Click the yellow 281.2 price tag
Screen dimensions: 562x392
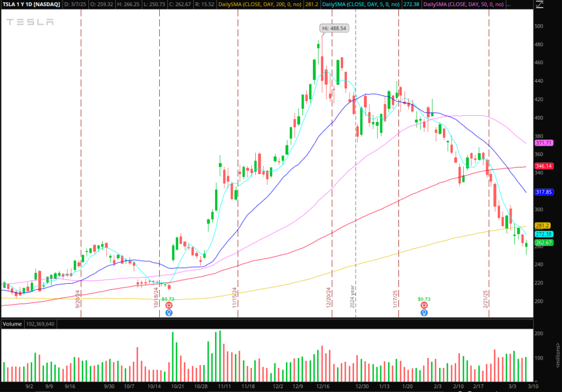pos(542,226)
